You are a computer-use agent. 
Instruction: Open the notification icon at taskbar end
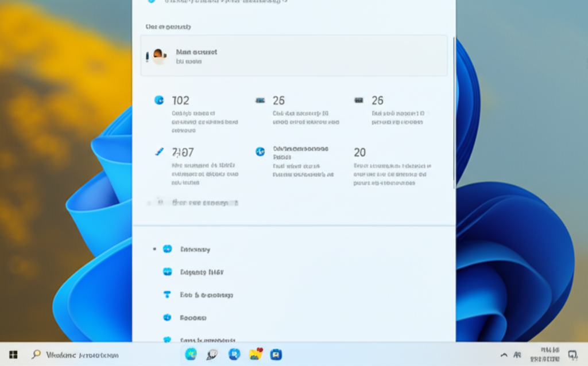pos(572,355)
